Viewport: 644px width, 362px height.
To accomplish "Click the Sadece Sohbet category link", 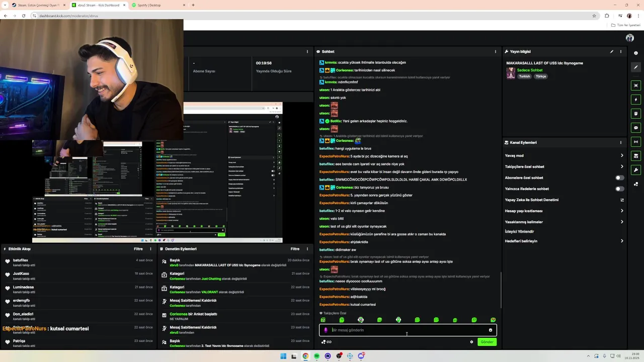I will 530,70.
